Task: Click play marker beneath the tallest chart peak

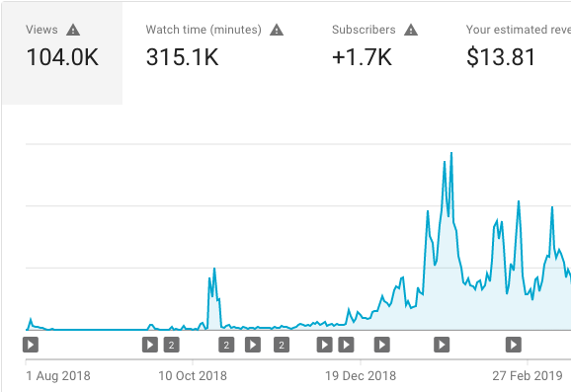Action: [442, 345]
